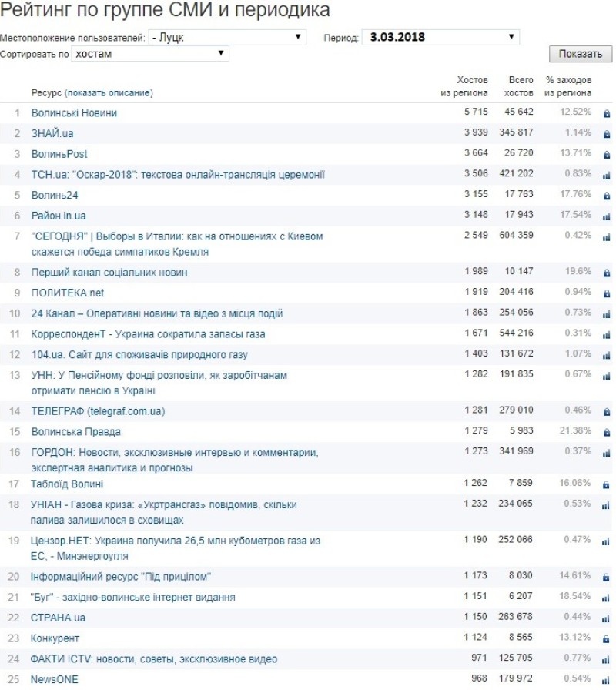The height and width of the screenshot is (690, 616).
Task: Open the ТЕЛЕГРАФ (telegraf.com.ua) link
Action: (98, 411)
